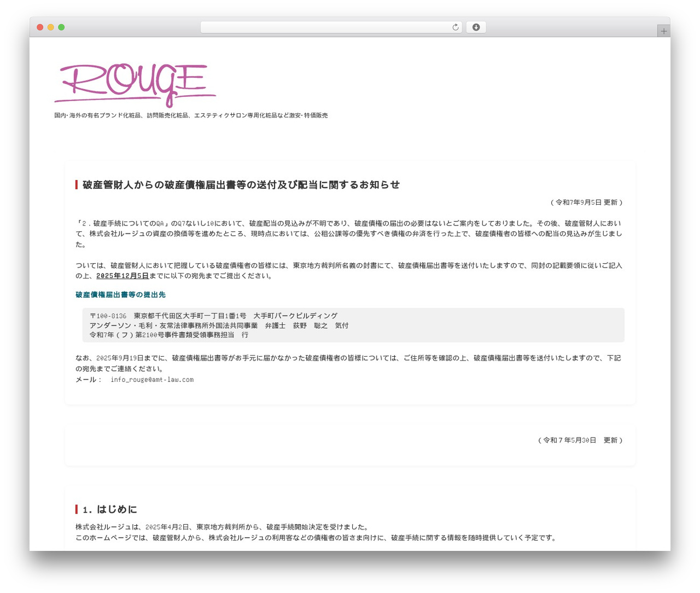Click the update date 令和7年9月5日 更新
The width and height of the screenshot is (700, 593).
(586, 202)
